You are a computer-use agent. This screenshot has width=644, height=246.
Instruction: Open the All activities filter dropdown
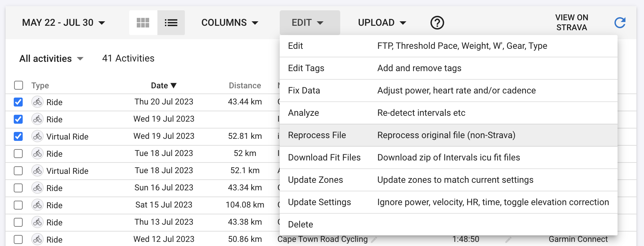[x=51, y=58]
